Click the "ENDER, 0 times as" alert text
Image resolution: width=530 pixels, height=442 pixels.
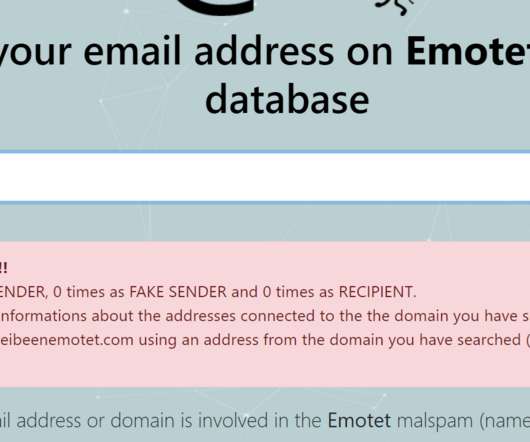(x=62, y=292)
